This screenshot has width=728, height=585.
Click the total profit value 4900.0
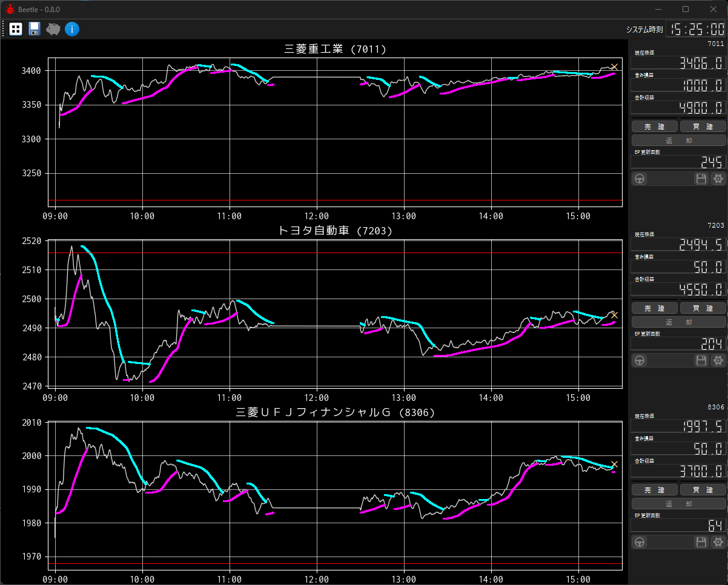678,108
